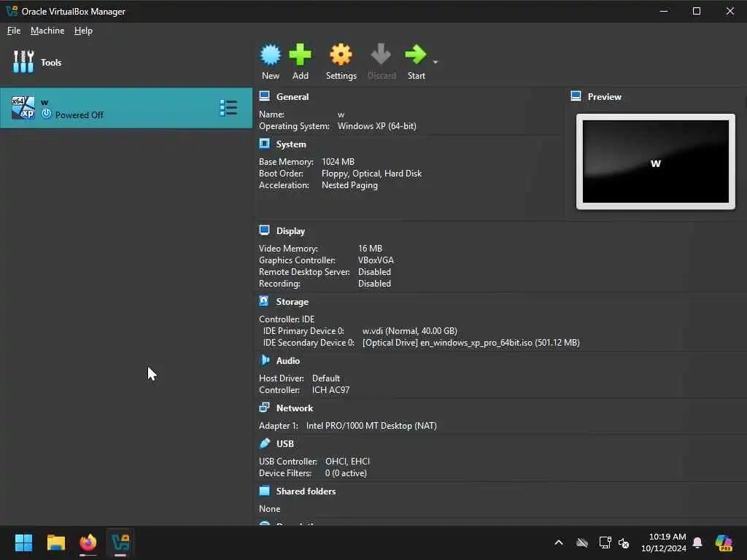The image size is (747, 560).
Task: Select the Tools wrench icon
Action: (23, 62)
